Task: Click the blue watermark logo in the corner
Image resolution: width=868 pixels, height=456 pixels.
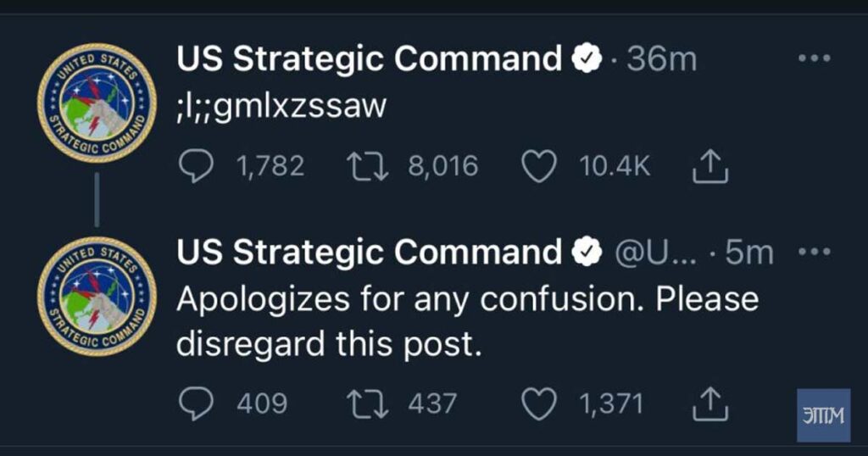Action: pos(823,415)
